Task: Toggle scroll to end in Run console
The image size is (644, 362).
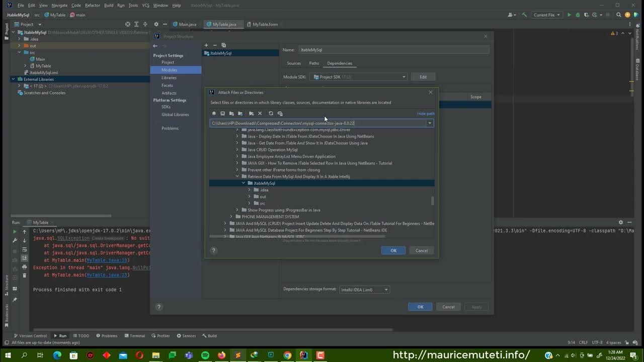Action: click(24, 258)
